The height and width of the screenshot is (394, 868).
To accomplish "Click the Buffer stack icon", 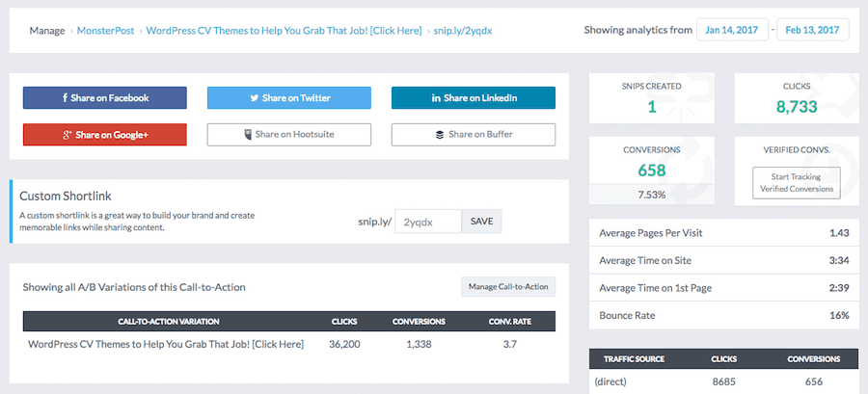I will (x=440, y=135).
